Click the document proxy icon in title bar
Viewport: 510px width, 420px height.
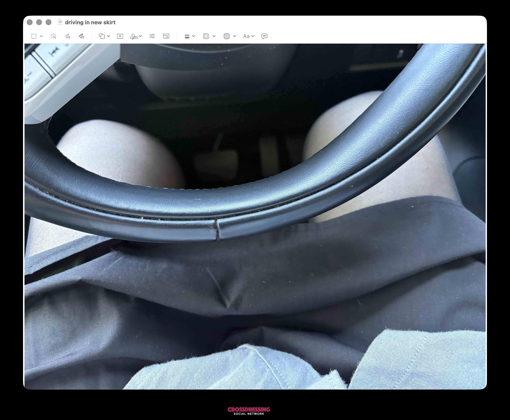click(60, 22)
